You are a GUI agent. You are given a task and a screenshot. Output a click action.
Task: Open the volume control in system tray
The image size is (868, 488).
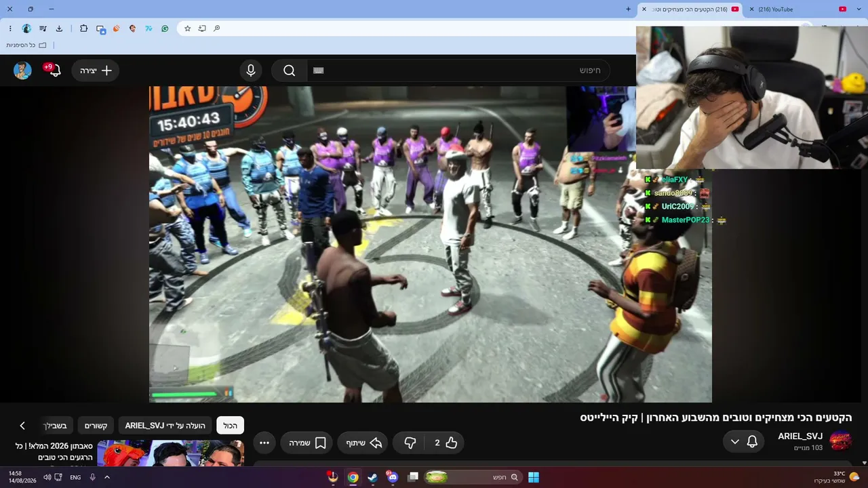(47, 477)
